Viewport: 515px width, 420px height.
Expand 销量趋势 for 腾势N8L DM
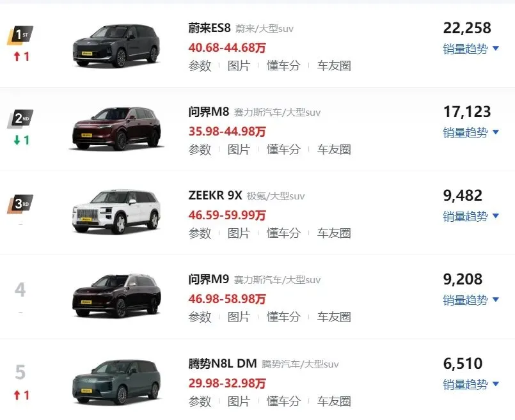[x=471, y=384]
